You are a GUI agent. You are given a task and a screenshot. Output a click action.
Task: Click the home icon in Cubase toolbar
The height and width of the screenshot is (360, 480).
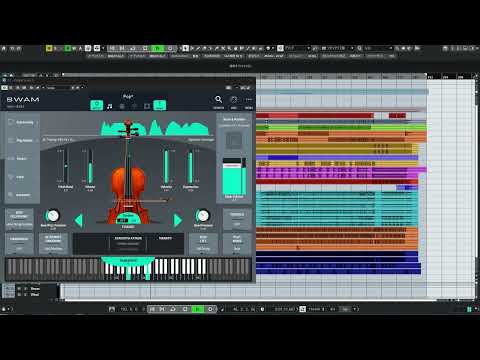click(x=4, y=49)
